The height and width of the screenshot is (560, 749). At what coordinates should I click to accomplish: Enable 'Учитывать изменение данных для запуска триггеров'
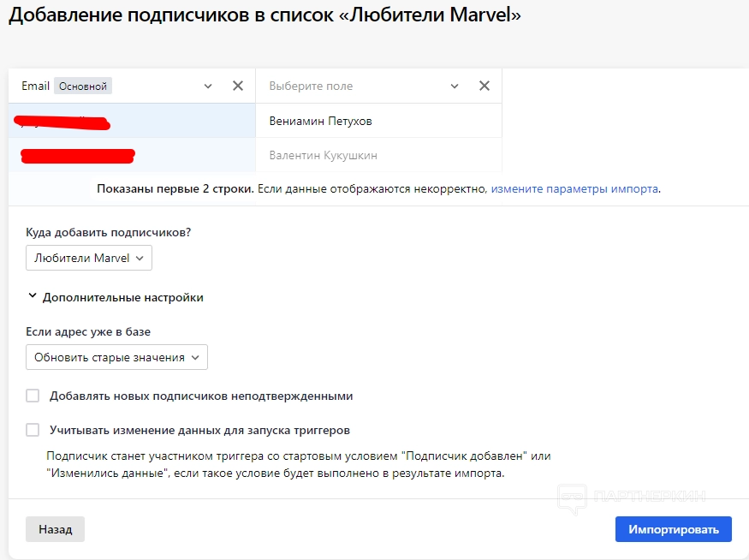pos(33,430)
